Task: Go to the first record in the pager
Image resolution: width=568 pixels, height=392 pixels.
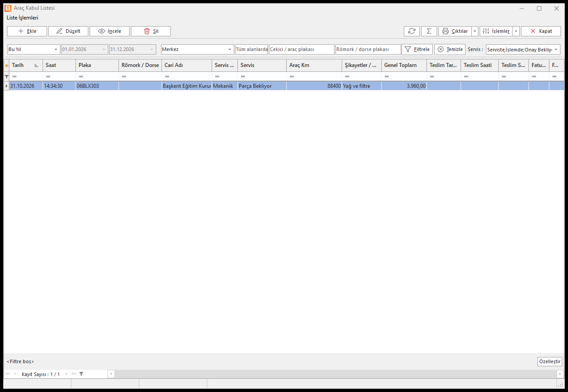Action: coord(8,374)
